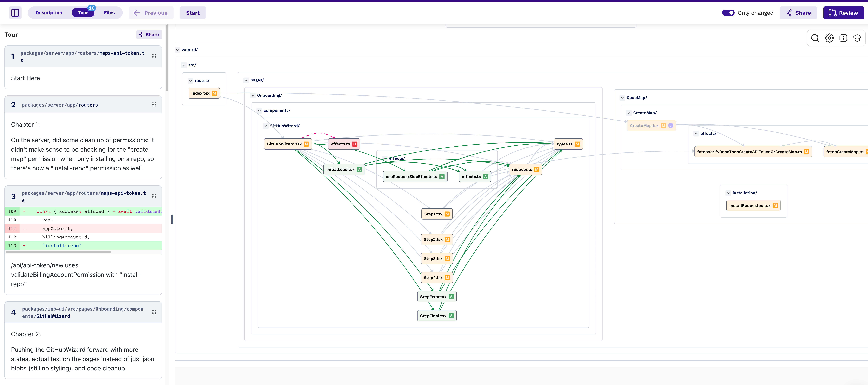
Task: Click reviewed checkmark on CreateMap.tsx node
Action: coord(671,125)
